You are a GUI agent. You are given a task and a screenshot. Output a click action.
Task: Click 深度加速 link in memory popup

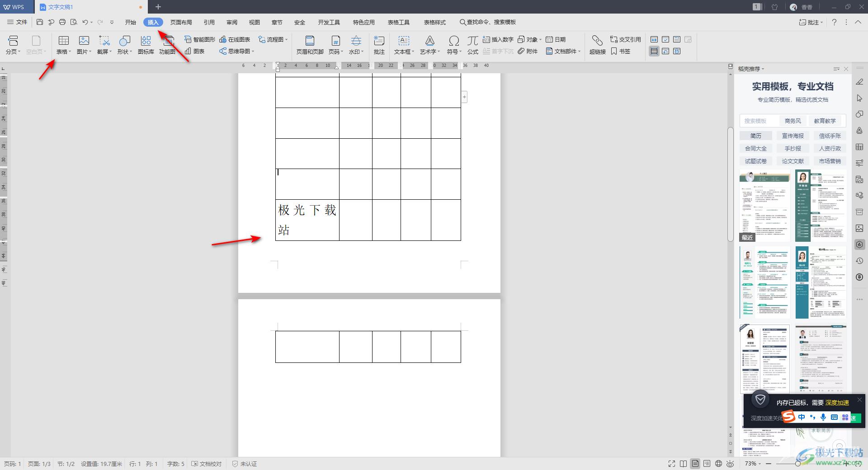coord(837,402)
